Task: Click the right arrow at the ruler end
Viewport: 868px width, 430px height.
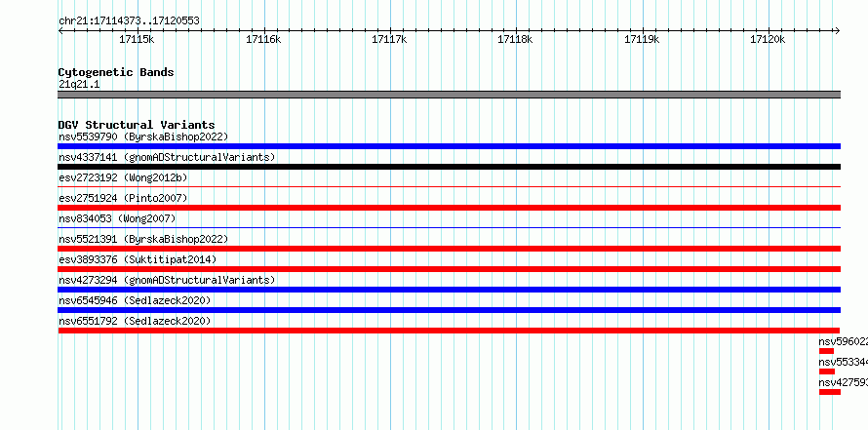Action: point(838,31)
